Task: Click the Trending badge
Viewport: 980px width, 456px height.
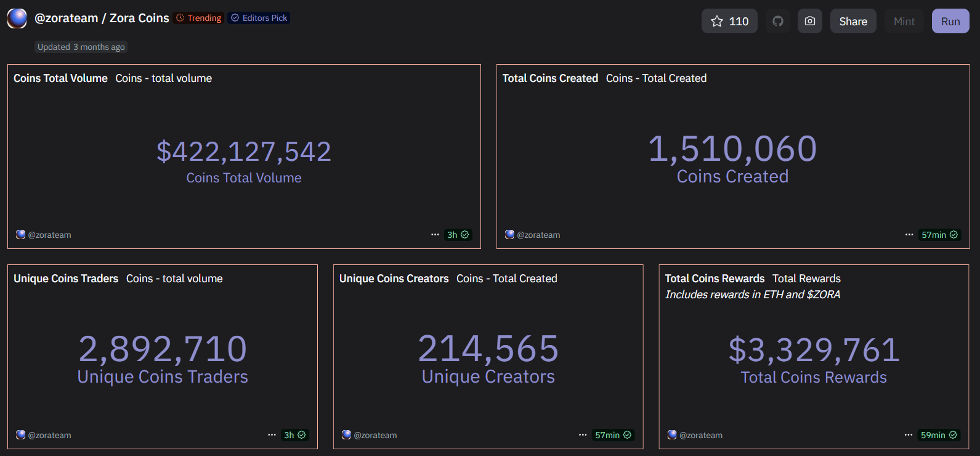Action: 198,18
